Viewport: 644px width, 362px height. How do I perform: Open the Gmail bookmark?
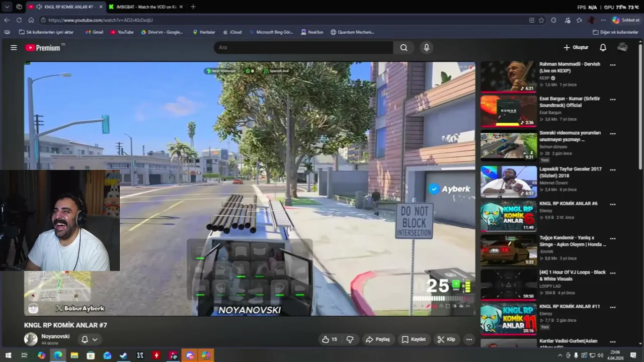coord(94,32)
